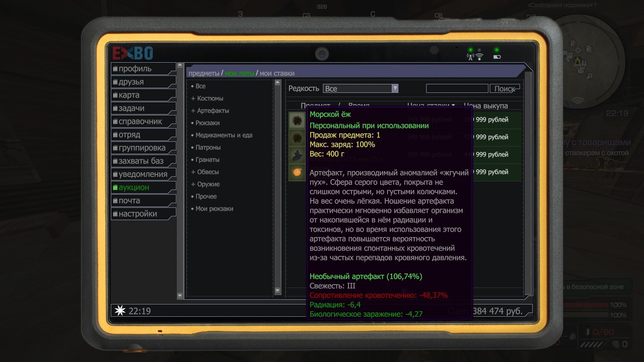Open the захваты баз section

[143, 161]
